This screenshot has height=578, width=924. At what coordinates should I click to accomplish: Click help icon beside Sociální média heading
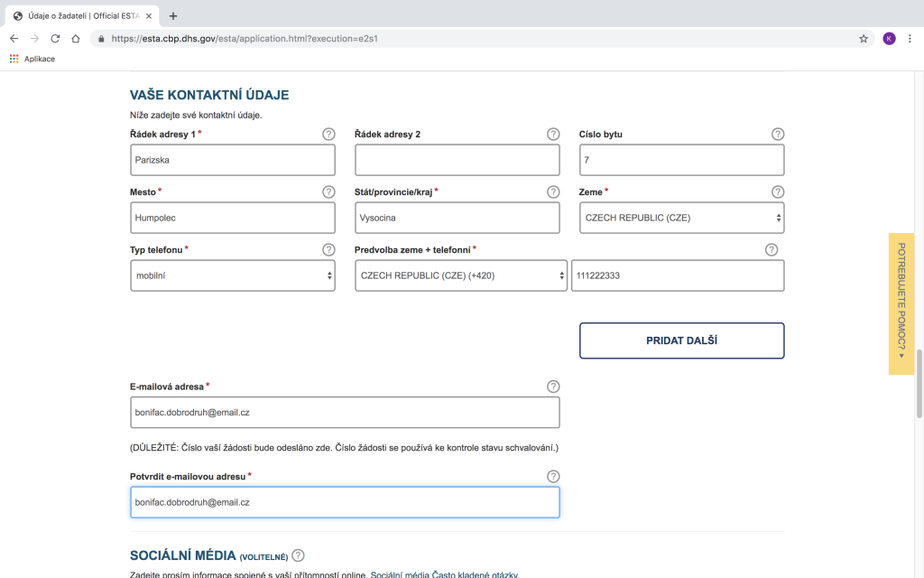click(x=298, y=555)
